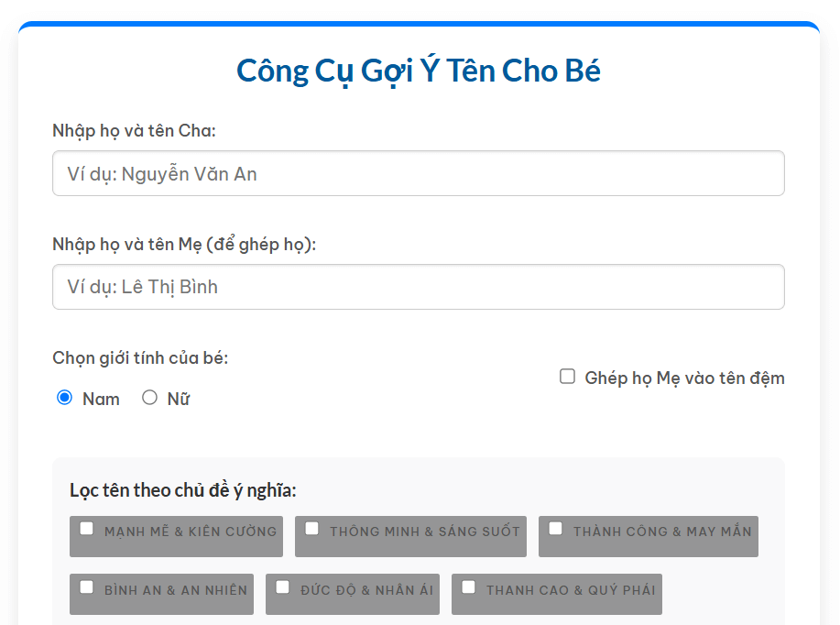
Task: Click the 'Ghép họ Mẹ vào tên đệm' label text
Action: (x=684, y=378)
